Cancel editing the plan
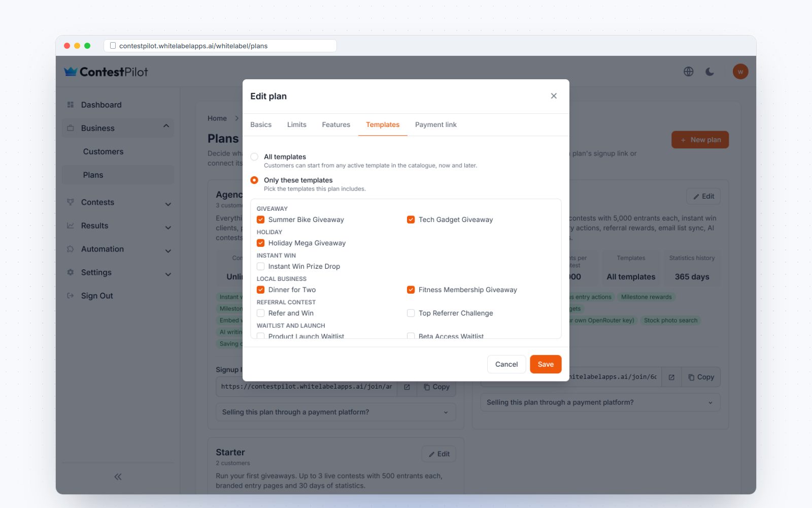This screenshot has height=508, width=812. click(506, 364)
